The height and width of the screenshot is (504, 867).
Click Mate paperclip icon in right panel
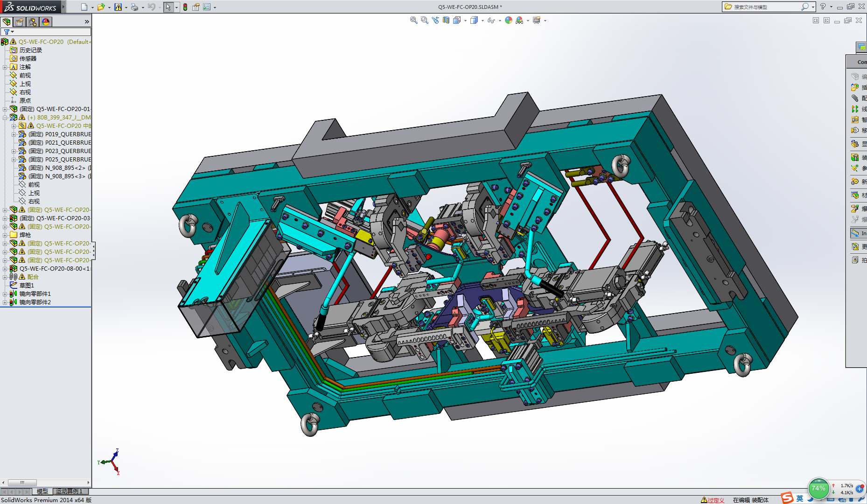pyautogui.click(x=855, y=98)
